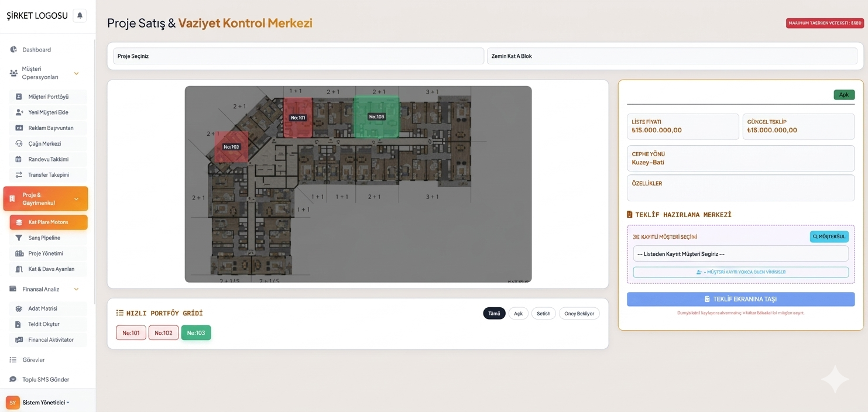Click the green No:103 area on floor plan
This screenshot has height=412, width=868.
[x=376, y=117]
